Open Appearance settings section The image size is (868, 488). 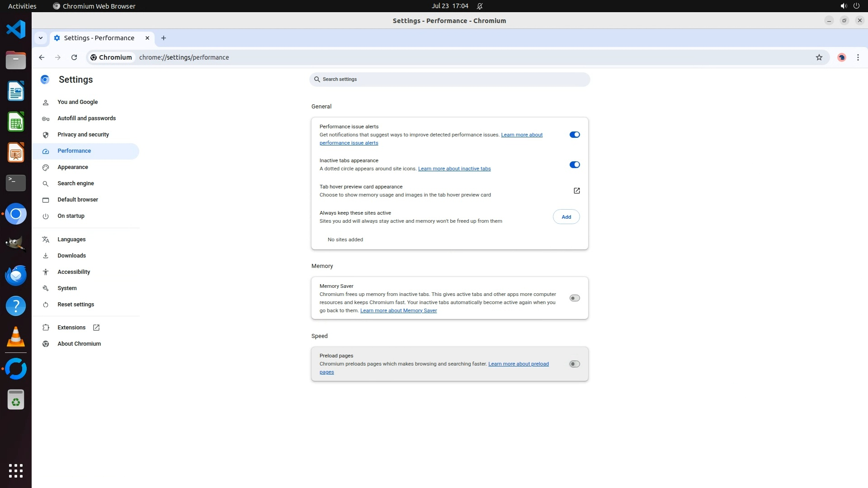point(72,167)
